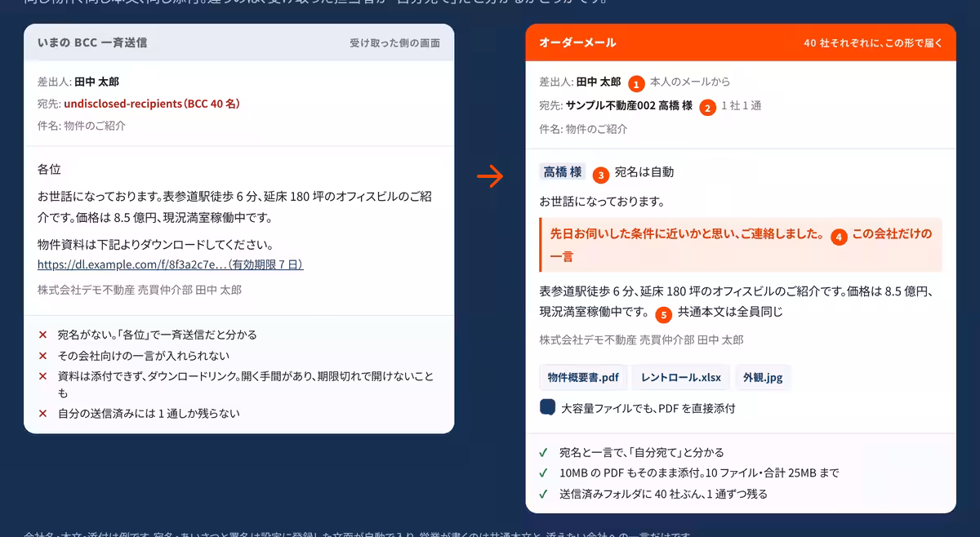Viewport: 980px width, 537px height.
Task: Select the 高橋 様 name tag
Action: [x=563, y=172]
